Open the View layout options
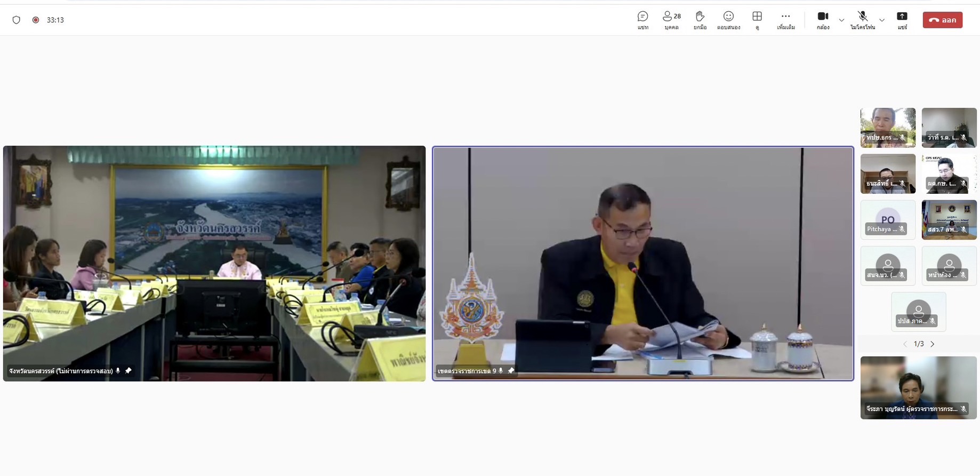This screenshot has height=476, width=980. click(757, 20)
